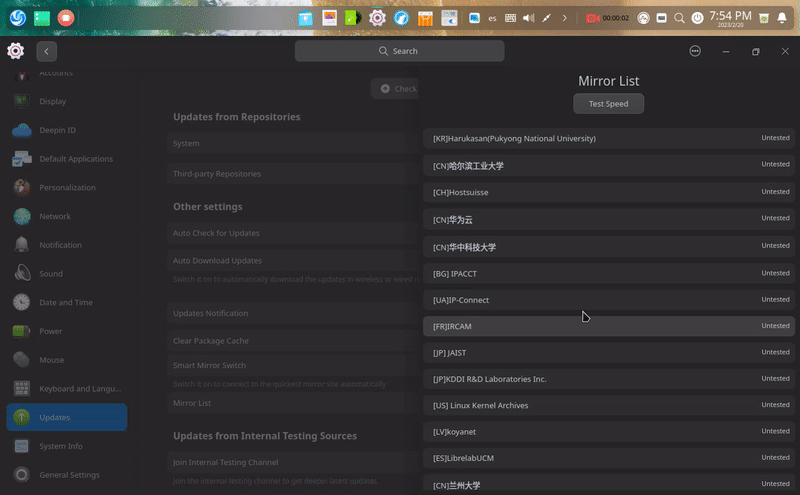Go to Personalization settings

(67, 187)
